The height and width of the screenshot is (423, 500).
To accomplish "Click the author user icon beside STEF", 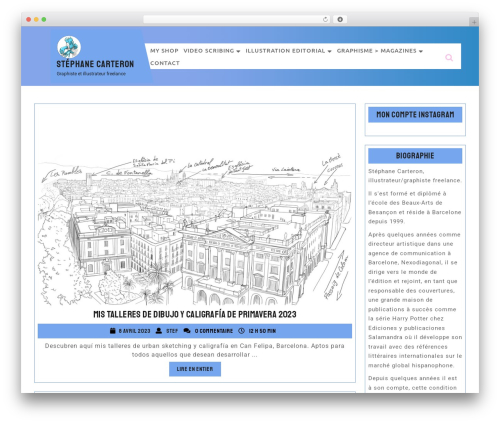I will click(x=159, y=331).
